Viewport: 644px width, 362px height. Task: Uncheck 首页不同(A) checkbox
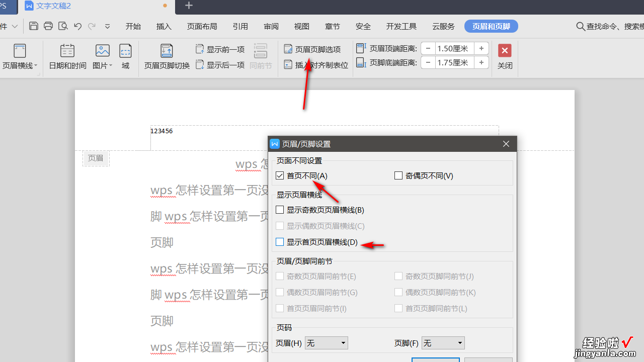[x=280, y=175]
